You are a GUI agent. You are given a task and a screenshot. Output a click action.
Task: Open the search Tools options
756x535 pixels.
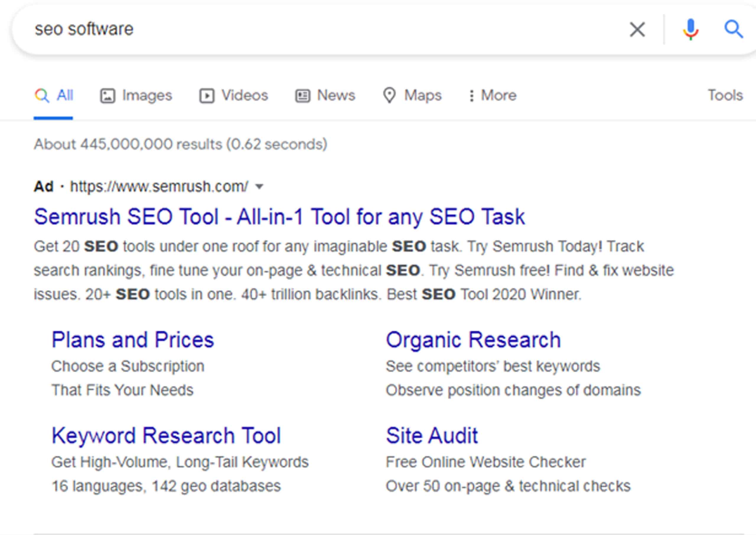(725, 95)
